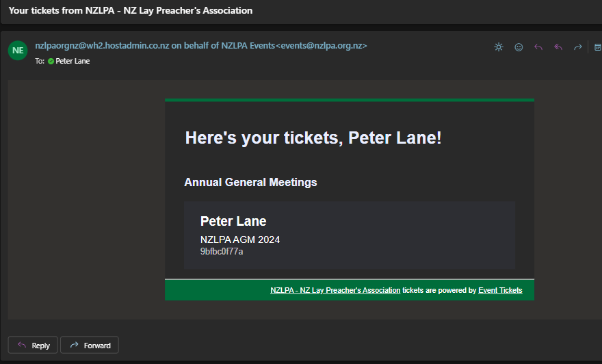Click the Reply arrow icon in message header
This screenshot has width=602, height=364.
pyautogui.click(x=538, y=47)
